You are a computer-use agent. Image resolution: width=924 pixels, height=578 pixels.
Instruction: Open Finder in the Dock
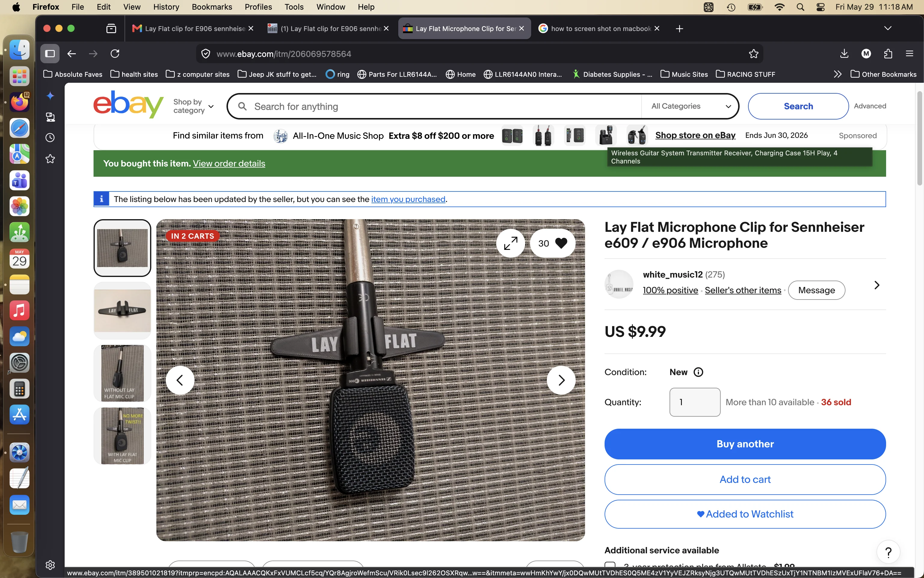[20, 50]
